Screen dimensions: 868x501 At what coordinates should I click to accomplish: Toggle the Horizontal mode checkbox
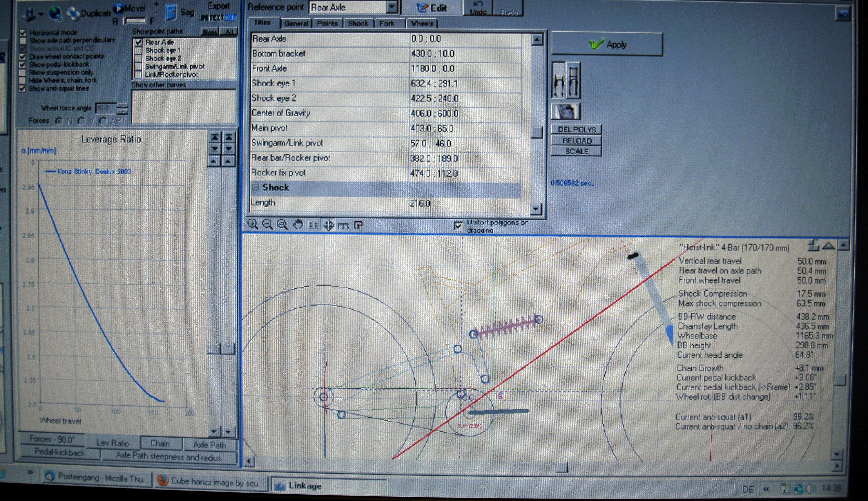pyautogui.click(x=23, y=33)
